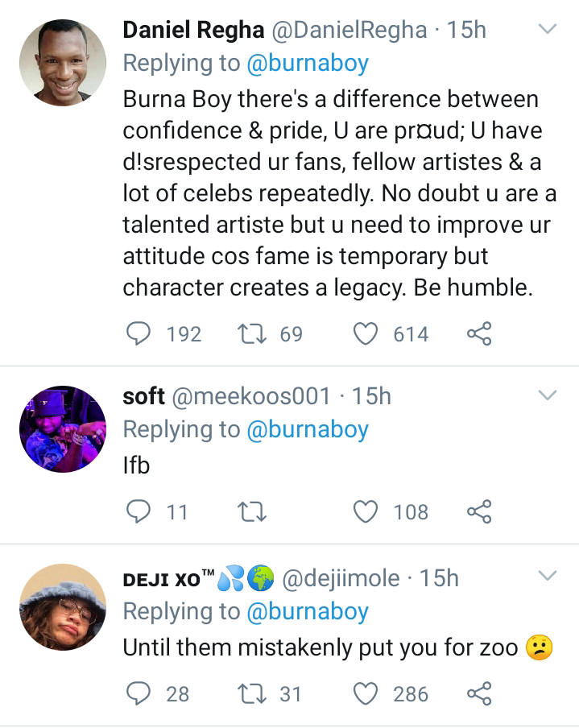Share soft's "Ifb" tweet
This screenshot has height=728, width=579.
(x=479, y=511)
